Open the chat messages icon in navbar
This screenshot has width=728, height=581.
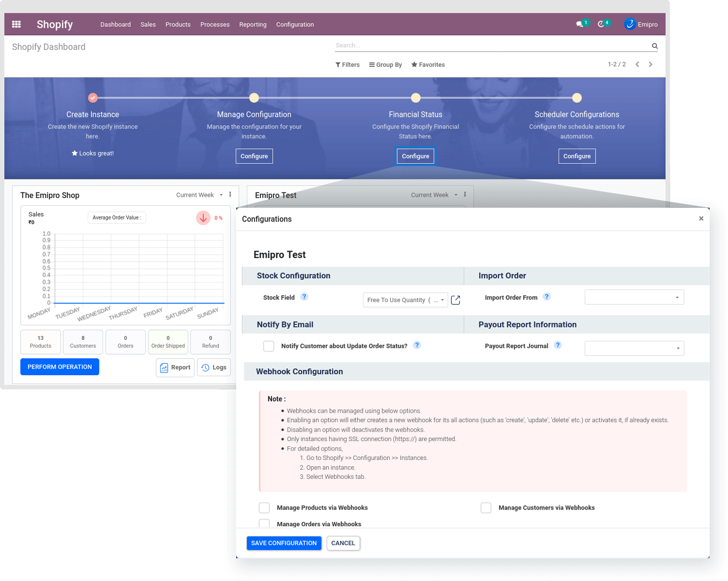point(580,24)
